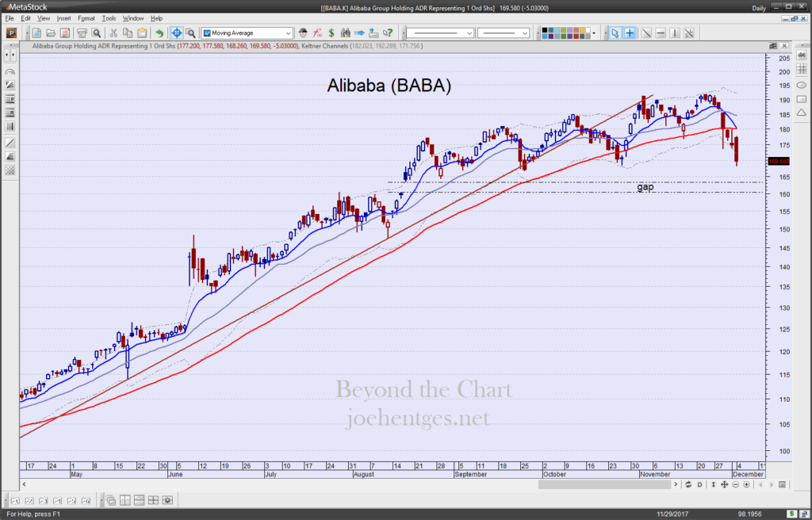This screenshot has height=520, width=812.
Task: Select the zoom box magnifier tool
Action: click(x=190, y=33)
